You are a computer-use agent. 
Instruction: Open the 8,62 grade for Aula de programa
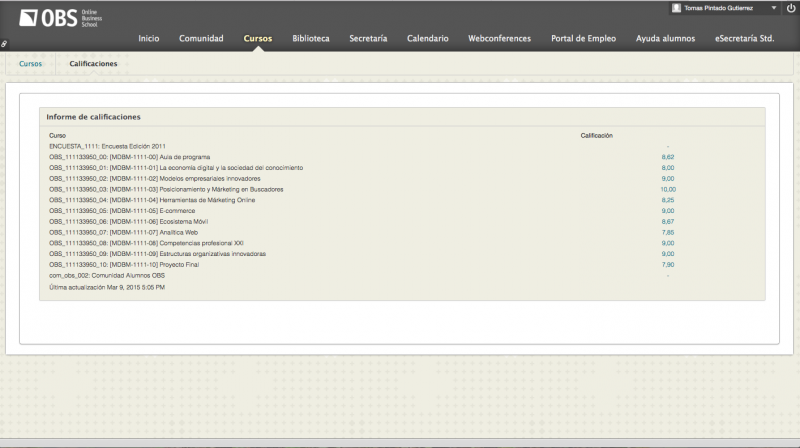(x=668, y=157)
